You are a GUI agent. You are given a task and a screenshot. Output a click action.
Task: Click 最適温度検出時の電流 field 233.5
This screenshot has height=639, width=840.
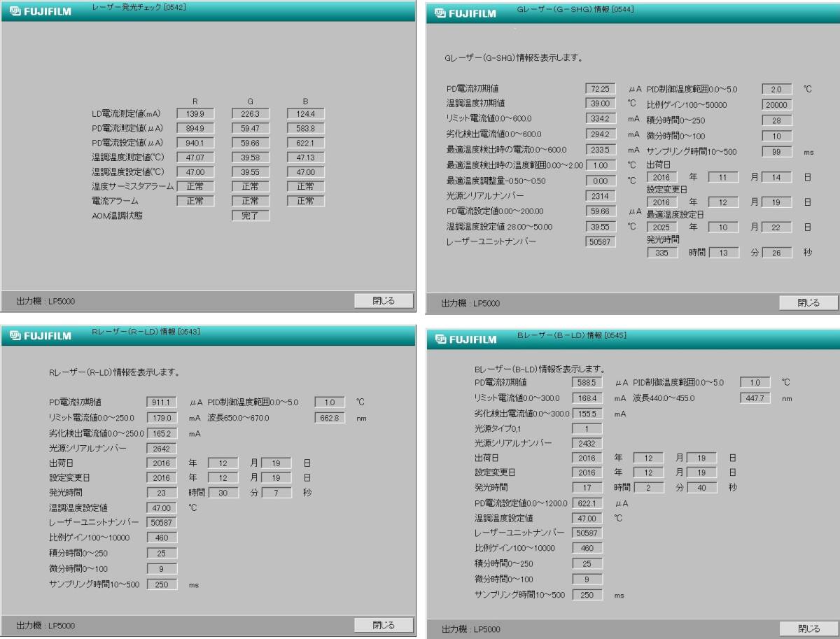click(x=601, y=150)
